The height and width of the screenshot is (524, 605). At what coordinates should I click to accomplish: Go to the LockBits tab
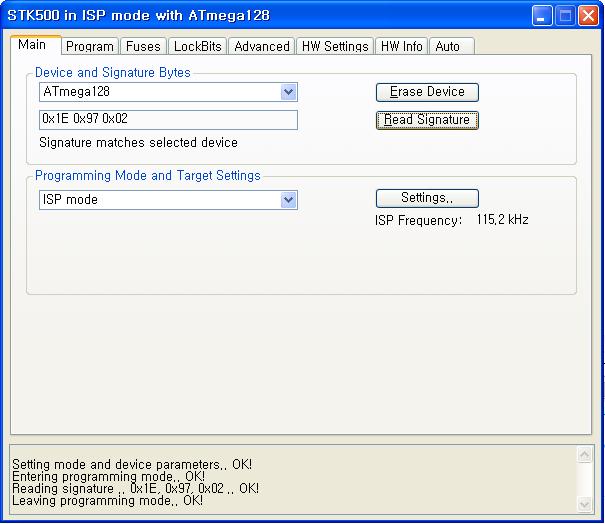198,46
